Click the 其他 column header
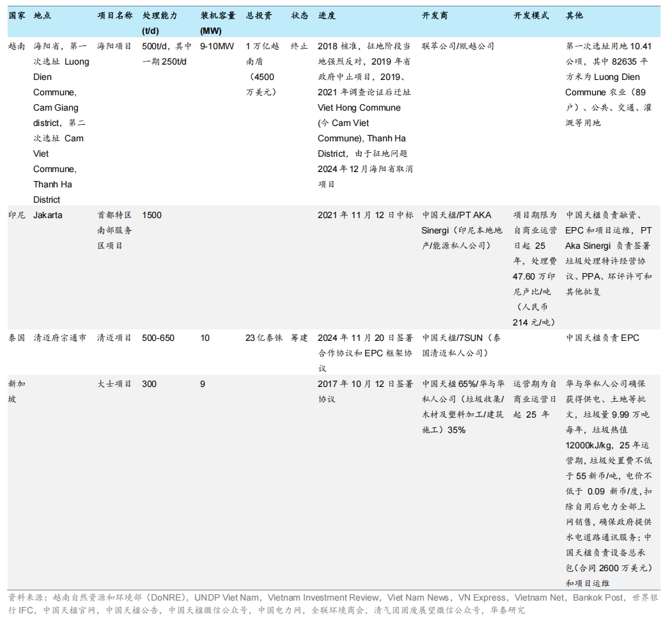The height and width of the screenshot is (630, 672). tap(574, 15)
